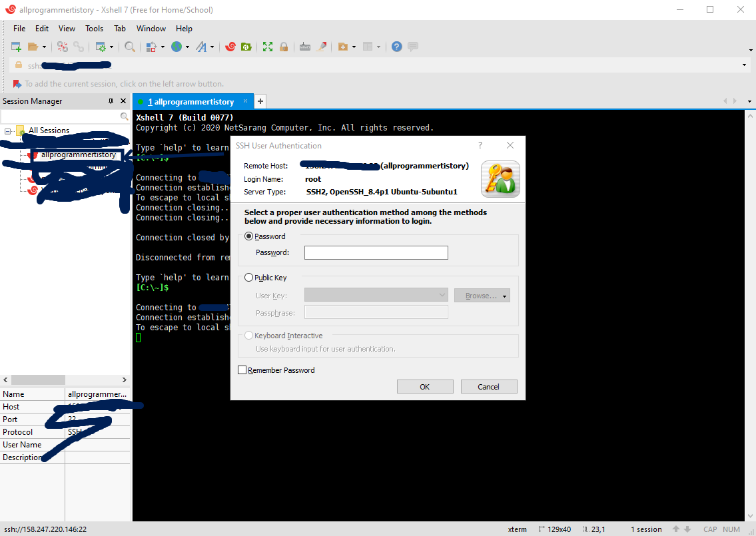Launch Xftp with the green icon
Screen dimensions: 756x536
246,47
